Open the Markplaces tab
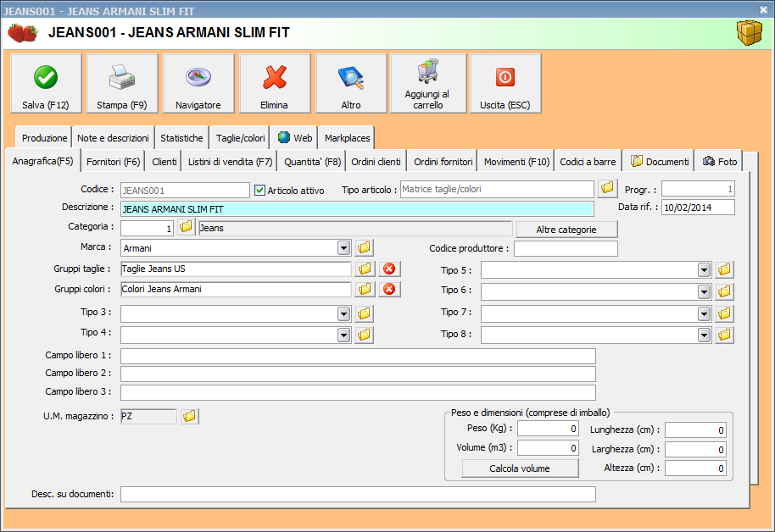This screenshot has width=775, height=532. click(347, 138)
